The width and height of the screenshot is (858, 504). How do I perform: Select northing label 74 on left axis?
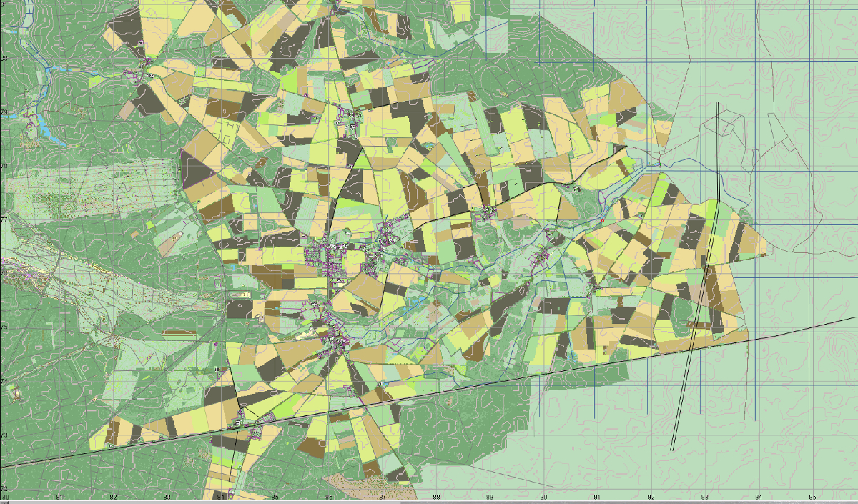tap(4, 382)
